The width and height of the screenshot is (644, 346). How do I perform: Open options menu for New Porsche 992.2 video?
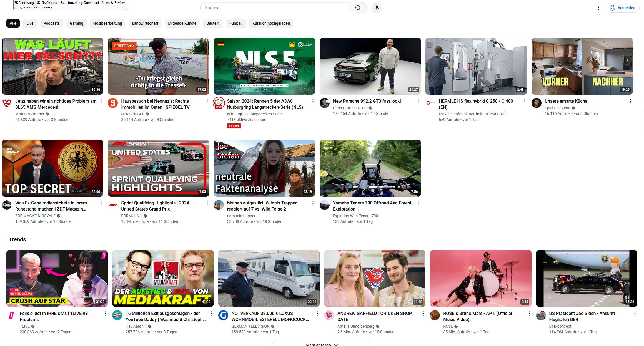pyautogui.click(x=419, y=101)
